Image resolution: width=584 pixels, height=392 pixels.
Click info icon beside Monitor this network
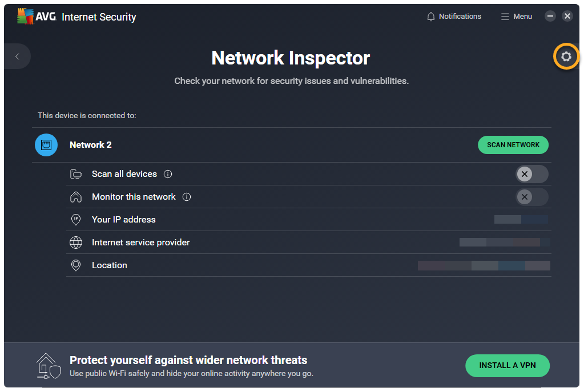point(187,197)
